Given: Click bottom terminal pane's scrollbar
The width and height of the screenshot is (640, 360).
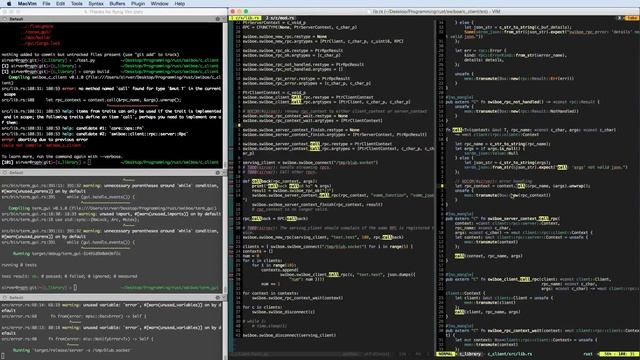Looking at the screenshot, I should (x=225, y=331).
